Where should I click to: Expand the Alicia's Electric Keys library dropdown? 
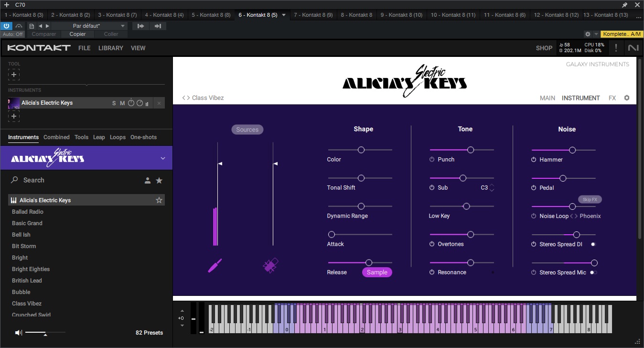click(x=162, y=158)
